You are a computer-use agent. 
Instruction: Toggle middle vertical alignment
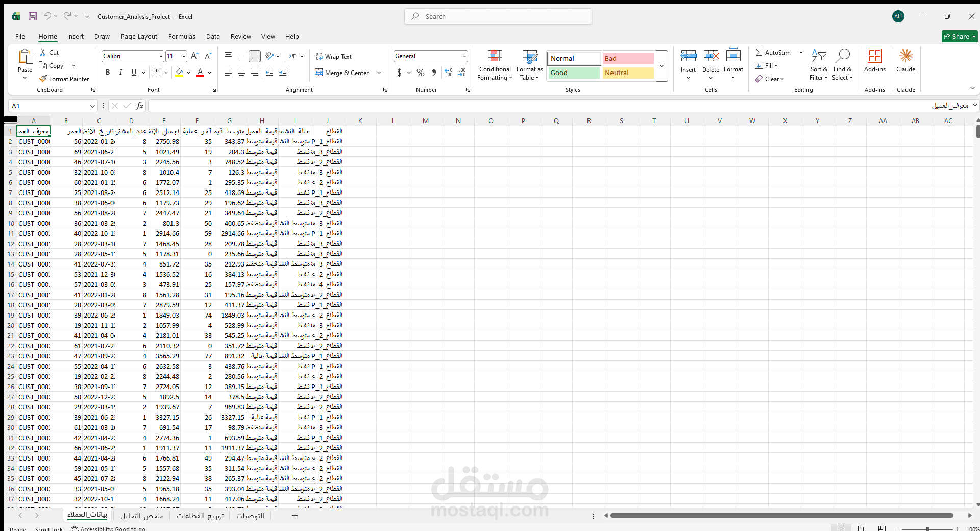(x=241, y=56)
